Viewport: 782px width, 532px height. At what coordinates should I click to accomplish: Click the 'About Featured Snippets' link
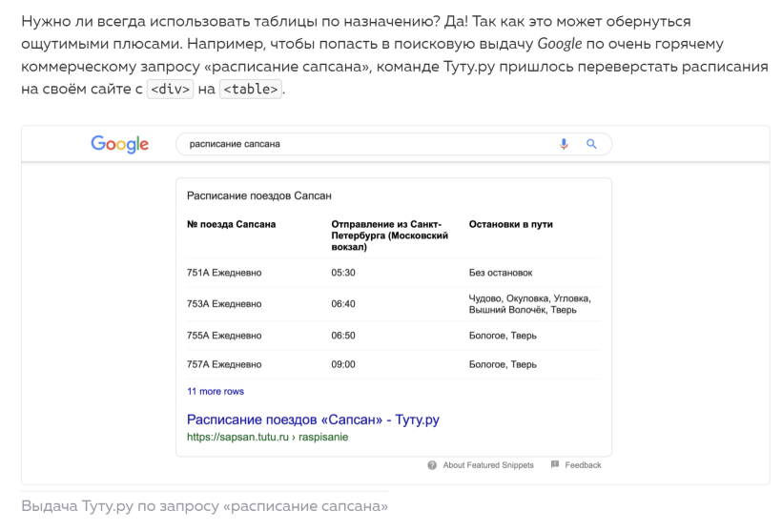(488, 465)
